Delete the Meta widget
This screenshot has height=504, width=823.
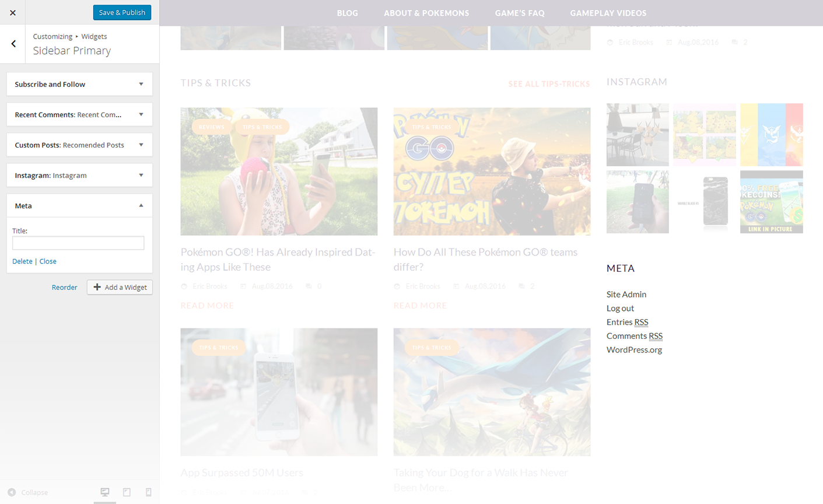[x=22, y=261]
